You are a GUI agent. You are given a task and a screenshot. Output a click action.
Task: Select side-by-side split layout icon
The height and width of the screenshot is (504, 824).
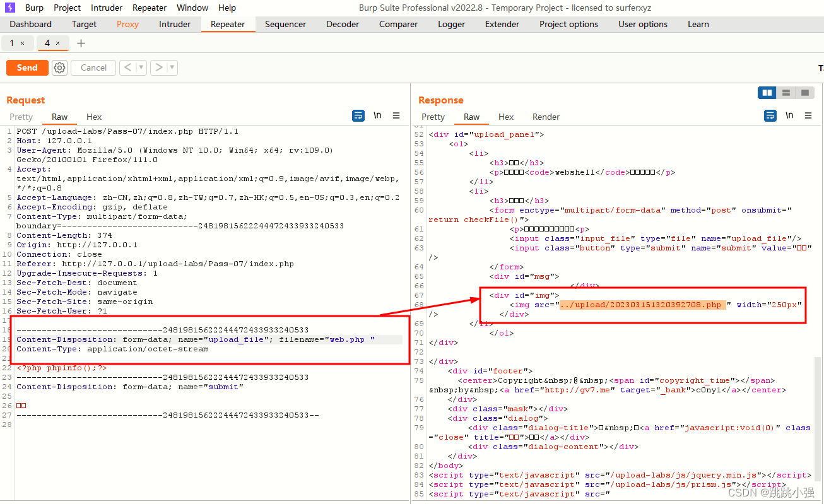pos(767,93)
